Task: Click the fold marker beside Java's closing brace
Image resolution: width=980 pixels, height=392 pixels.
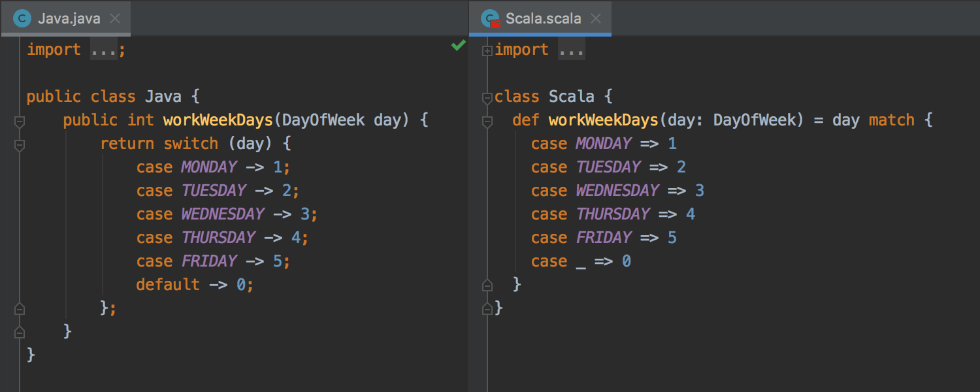Action: coord(19,331)
